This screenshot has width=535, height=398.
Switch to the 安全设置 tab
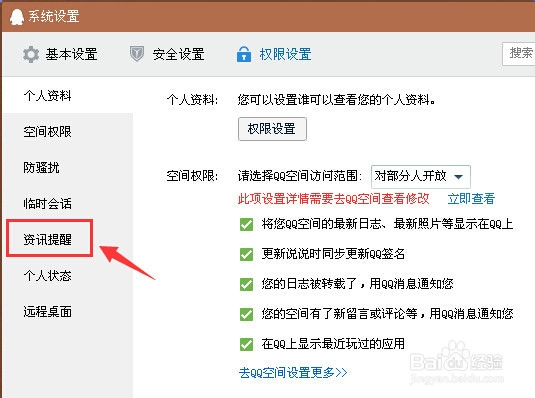click(x=167, y=54)
